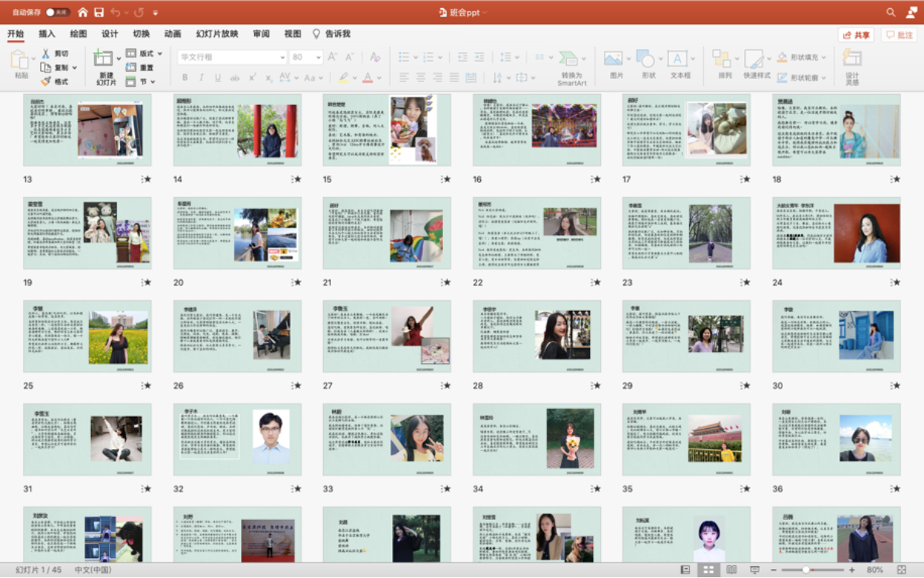Switch to Reading view in status bar
924x578 pixels.
(732, 570)
